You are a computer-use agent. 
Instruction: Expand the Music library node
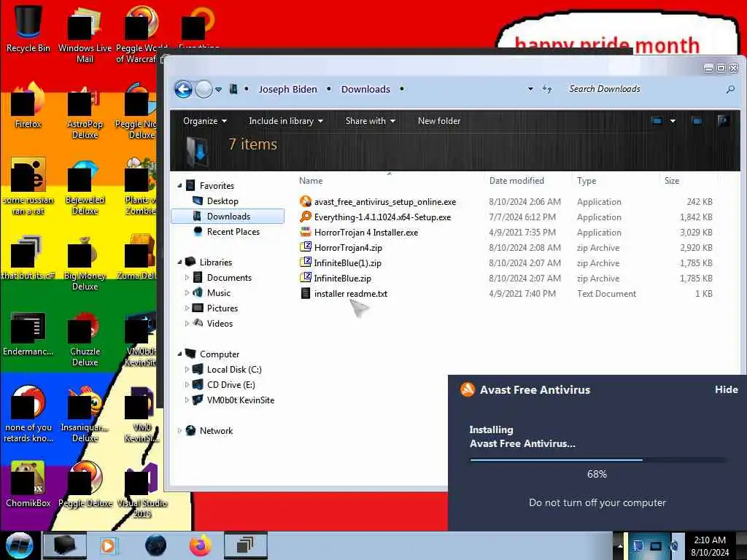(187, 292)
